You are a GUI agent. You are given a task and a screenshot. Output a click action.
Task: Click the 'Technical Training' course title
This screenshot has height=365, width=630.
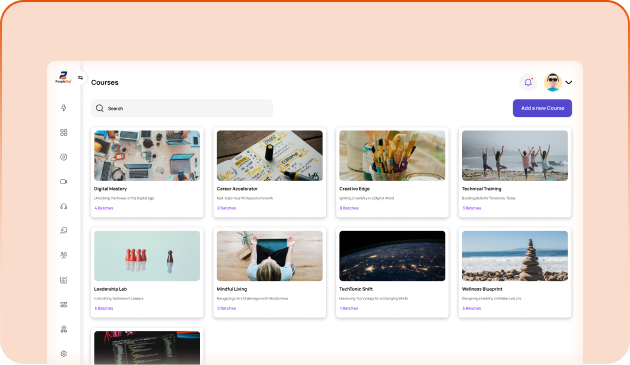[482, 189]
